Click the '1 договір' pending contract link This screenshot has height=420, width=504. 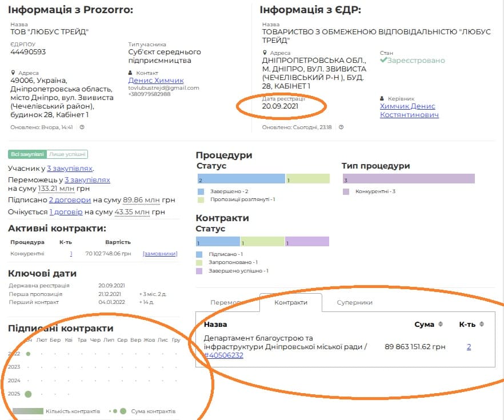click(66, 212)
